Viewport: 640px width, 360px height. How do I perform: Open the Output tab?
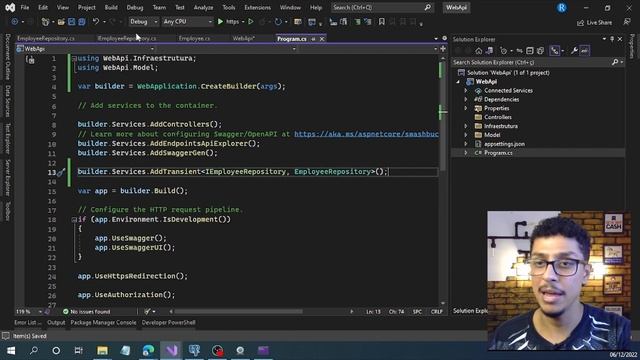coord(56,322)
